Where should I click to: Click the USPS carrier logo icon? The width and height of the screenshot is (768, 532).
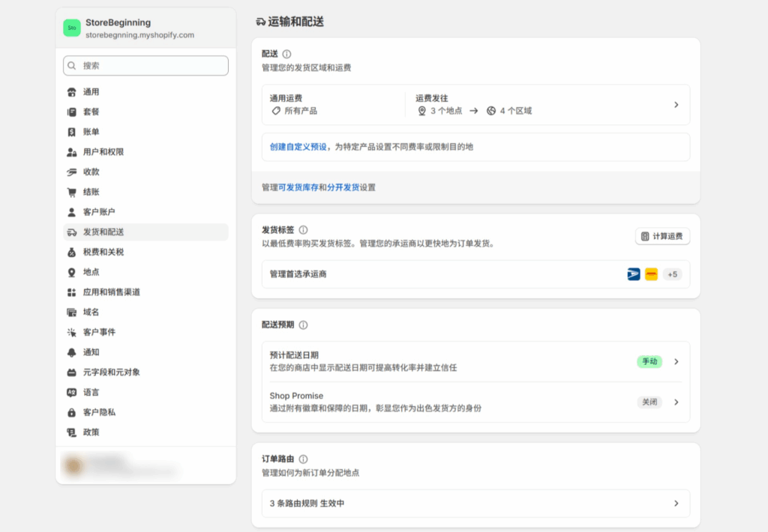pyautogui.click(x=634, y=274)
